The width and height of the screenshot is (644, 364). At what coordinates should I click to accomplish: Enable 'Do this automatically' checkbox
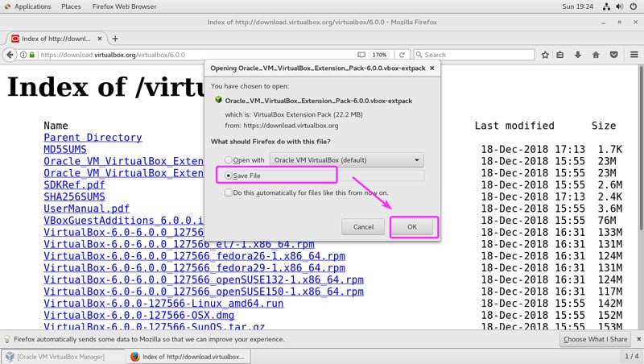229,193
